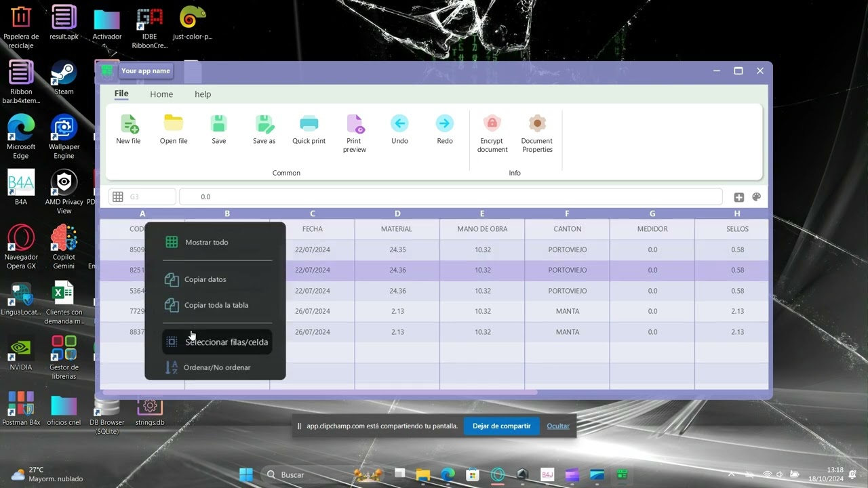
Task: Open strings.db desktop file
Action: 150,411
